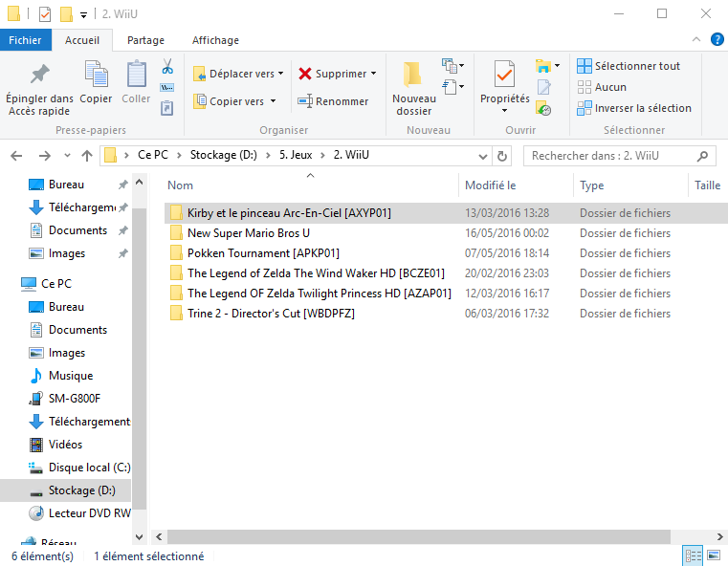728x566 pixels.
Task: Open the Quick Access Toolbar customize dropdown
Action: click(83, 15)
